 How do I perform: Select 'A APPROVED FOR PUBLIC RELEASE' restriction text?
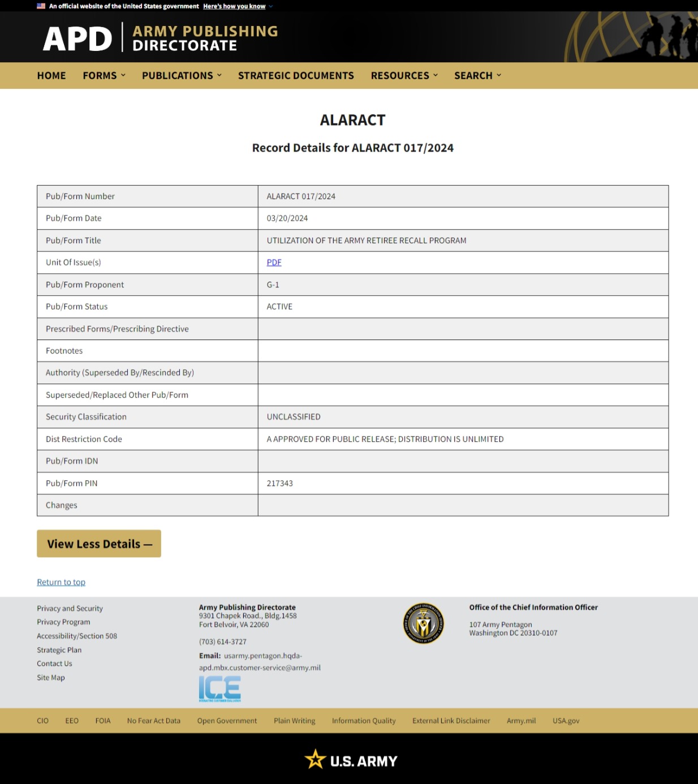[385, 439]
